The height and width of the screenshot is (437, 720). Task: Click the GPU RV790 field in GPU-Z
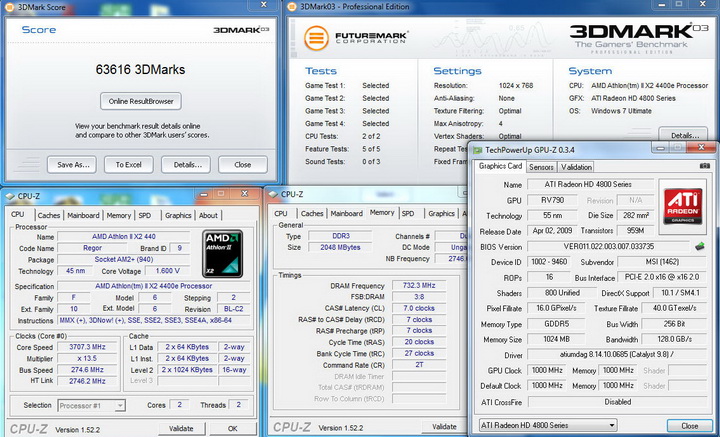(x=552, y=200)
